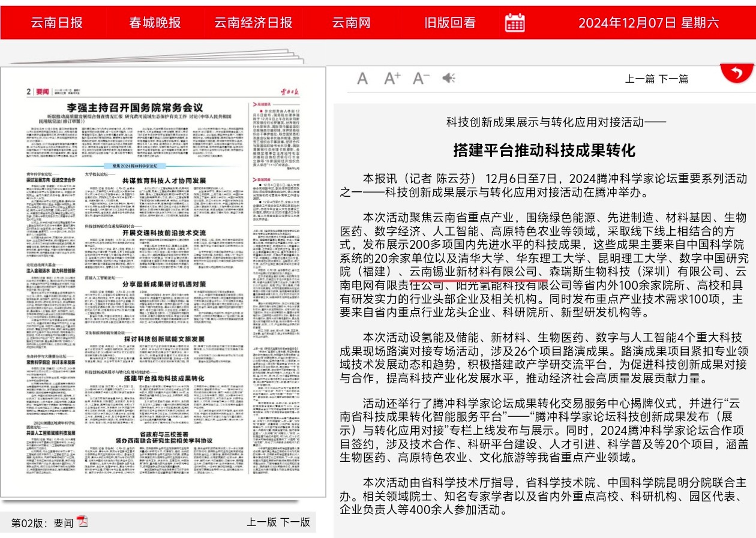Select 共谋教育科技人才协同发展 article in page preview
The width and height of the screenshot is (756, 538).
point(164,181)
